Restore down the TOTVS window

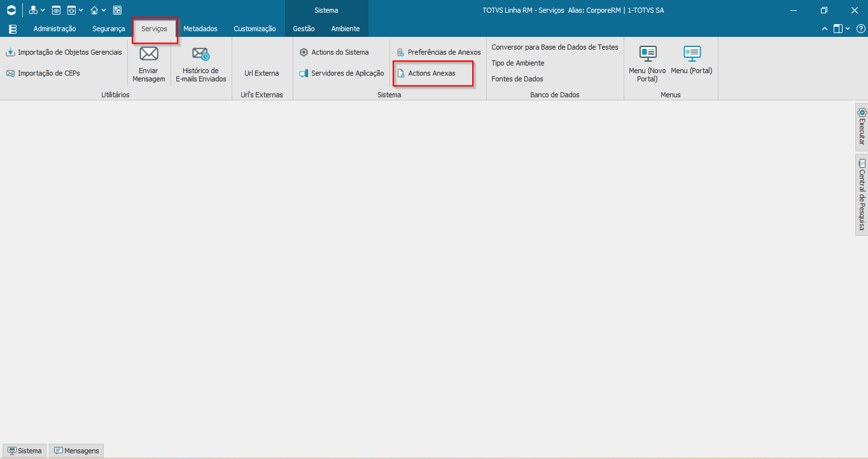click(x=824, y=10)
